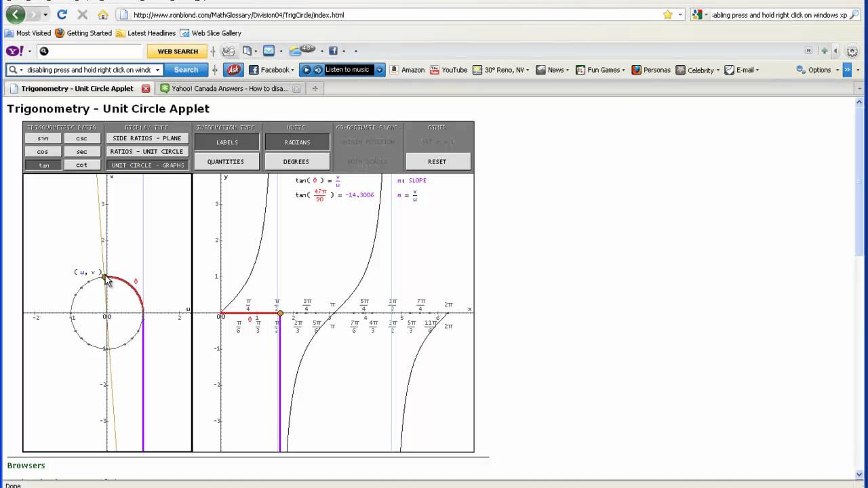Select the cot trigonometric ratio
This screenshot has width=868, height=488.
(x=81, y=165)
